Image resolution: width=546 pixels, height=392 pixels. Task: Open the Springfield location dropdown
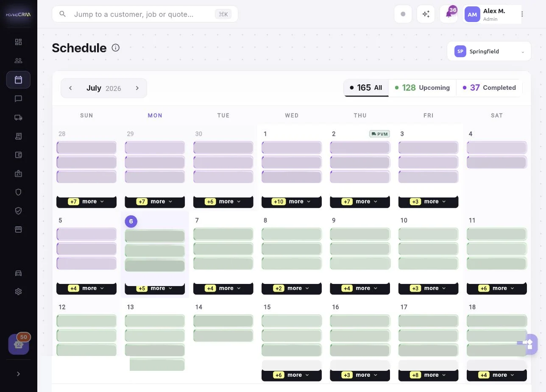[x=489, y=51]
